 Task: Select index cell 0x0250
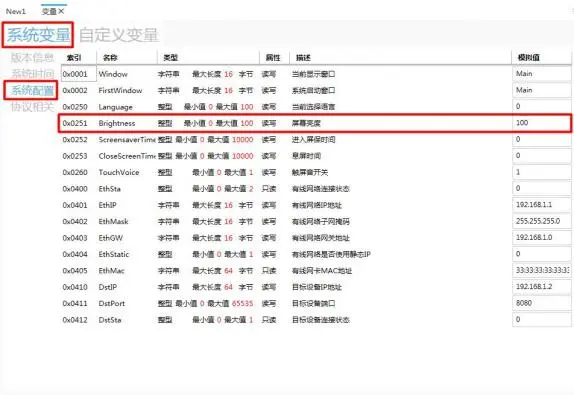coord(75,107)
